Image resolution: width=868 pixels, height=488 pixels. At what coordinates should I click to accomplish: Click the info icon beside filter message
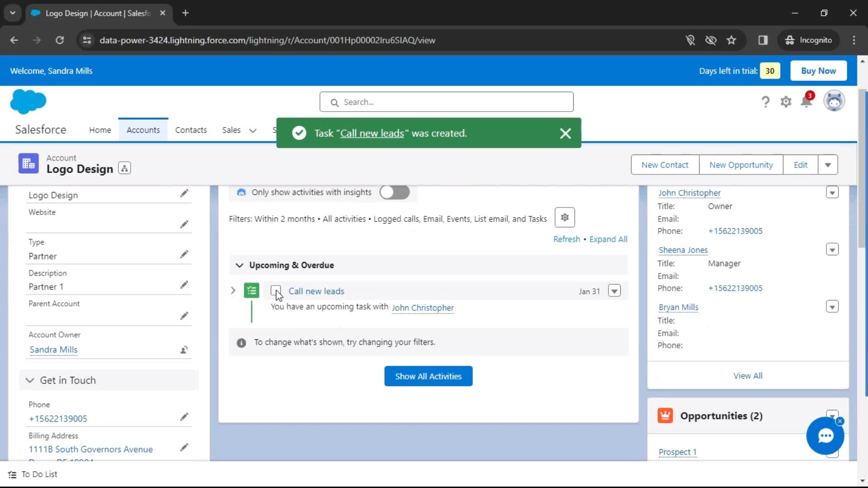[x=241, y=343]
